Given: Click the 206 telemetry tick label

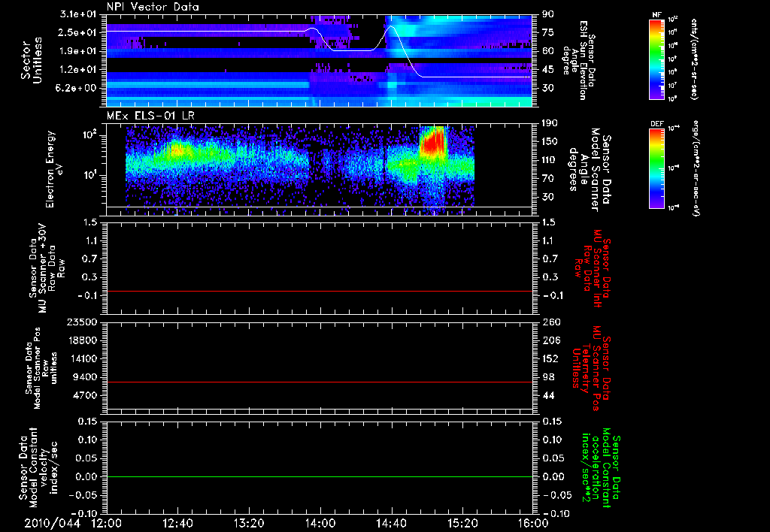Looking at the screenshot, I should (550, 340).
